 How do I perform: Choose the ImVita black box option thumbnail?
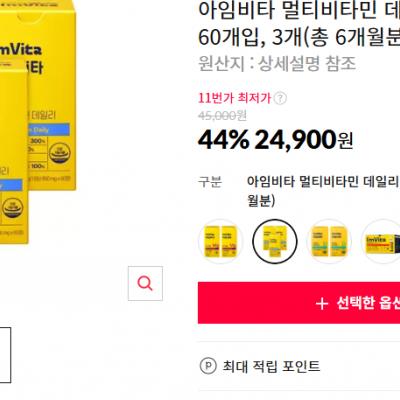coord(381,241)
